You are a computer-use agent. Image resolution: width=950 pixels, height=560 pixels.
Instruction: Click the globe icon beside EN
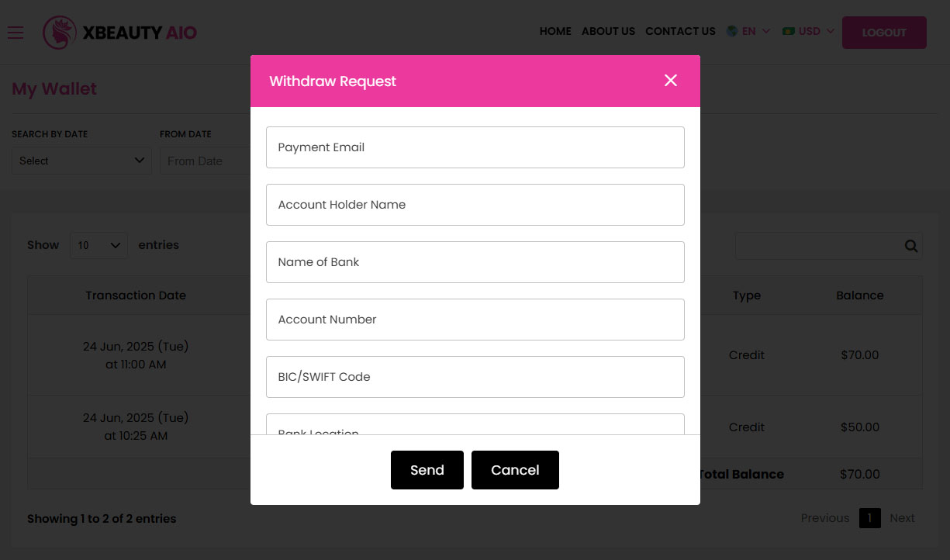[731, 31]
